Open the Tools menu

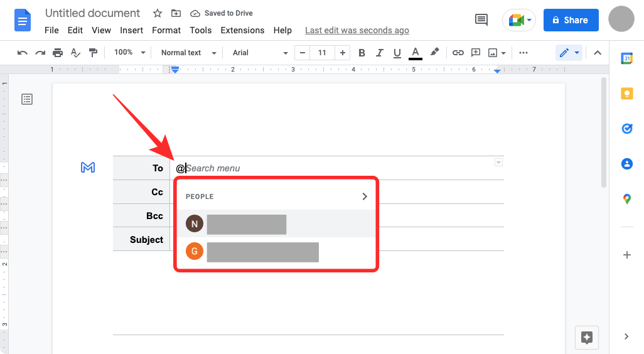click(200, 30)
